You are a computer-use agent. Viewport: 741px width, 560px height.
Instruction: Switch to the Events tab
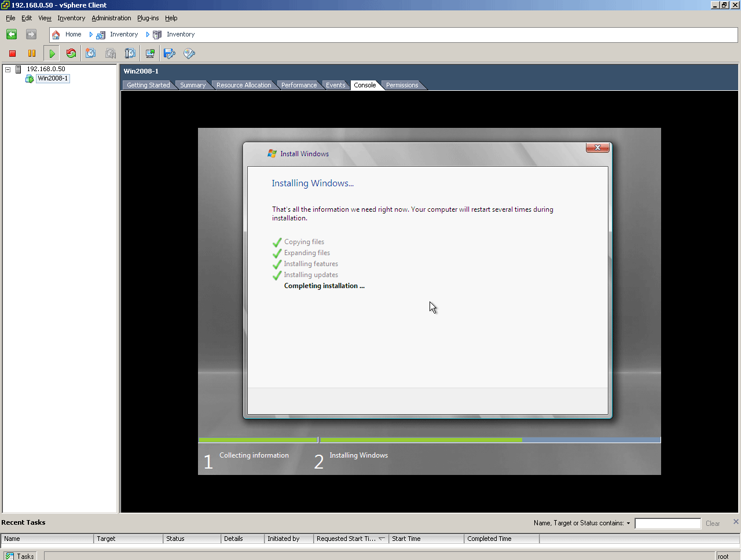point(335,86)
